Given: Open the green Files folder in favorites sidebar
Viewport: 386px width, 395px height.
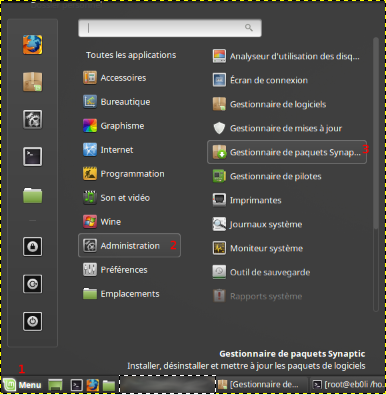Looking at the screenshot, I should coord(32,195).
